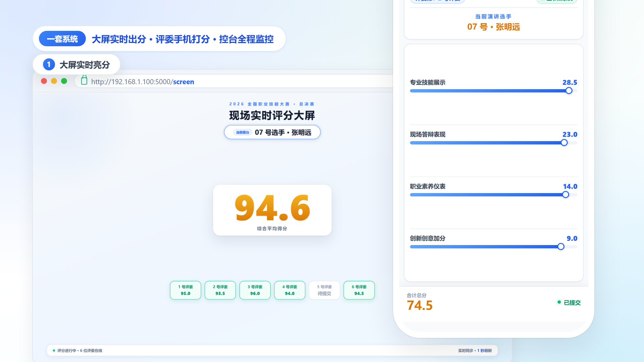Image resolution: width=644 pixels, height=362 pixels.
Task: Click the yellow minimize window dot
Action: (x=54, y=81)
